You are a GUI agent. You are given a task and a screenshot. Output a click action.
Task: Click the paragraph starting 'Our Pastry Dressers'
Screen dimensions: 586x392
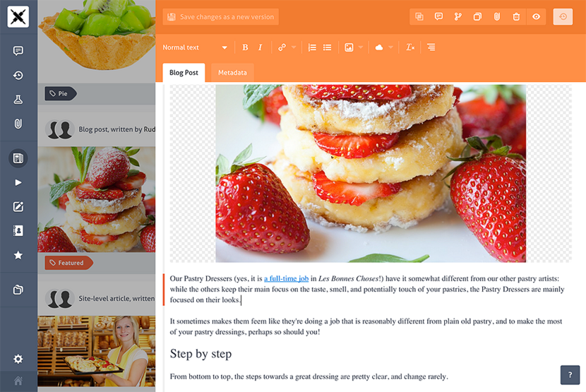(367, 289)
